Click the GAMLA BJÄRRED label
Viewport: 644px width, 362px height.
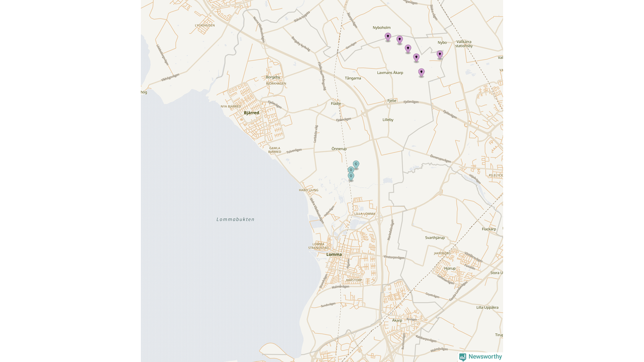coord(275,150)
